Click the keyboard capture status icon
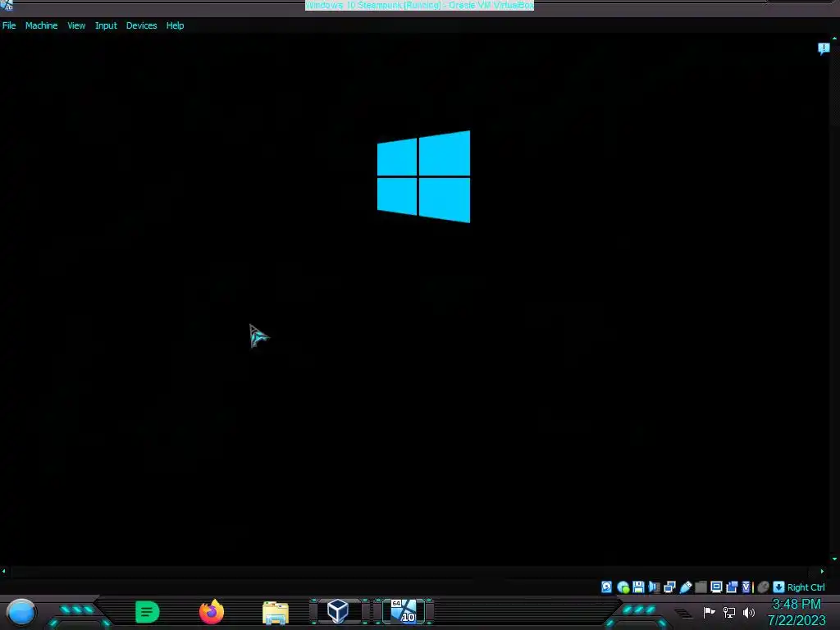The image size is (840, 630). (x=779, y=587)
